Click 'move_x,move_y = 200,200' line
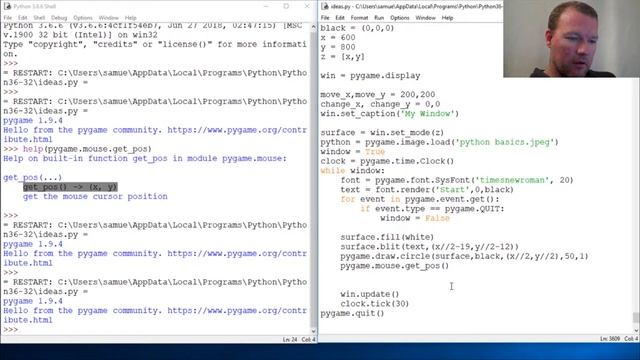Image resolution: width=640 pixels, height=360 pixels. click(x=378, y=95)
